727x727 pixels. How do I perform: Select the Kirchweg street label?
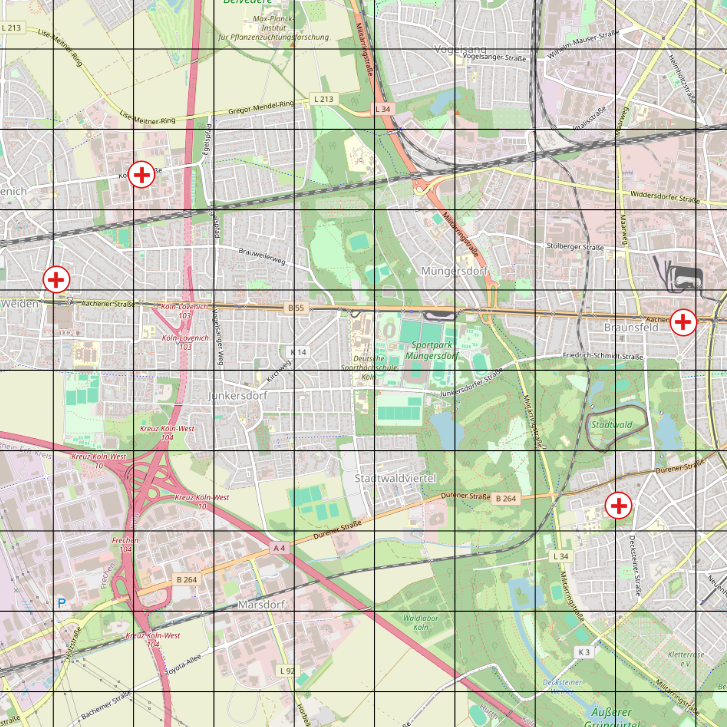coord(279,371)
